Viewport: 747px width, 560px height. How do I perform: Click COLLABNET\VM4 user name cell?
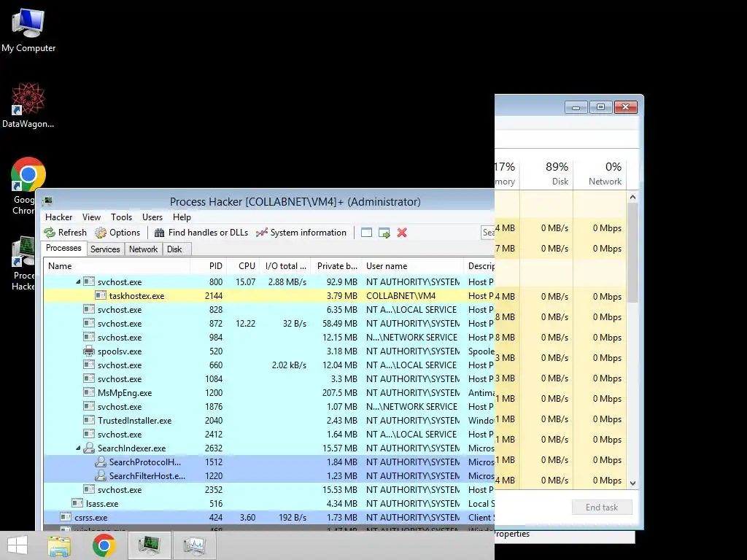(400, 296)
